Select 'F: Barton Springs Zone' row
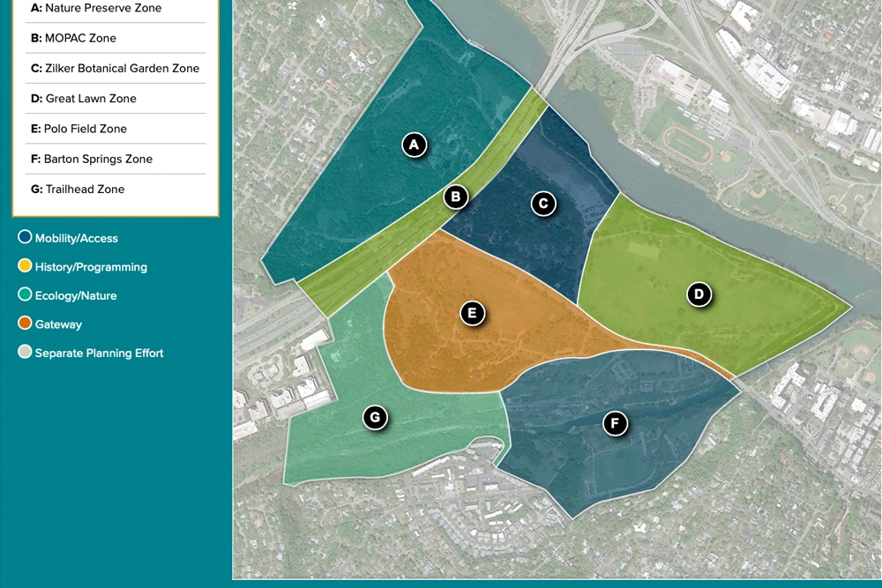Viewport: 882px width, 588px height. click(x=92, y=159)
